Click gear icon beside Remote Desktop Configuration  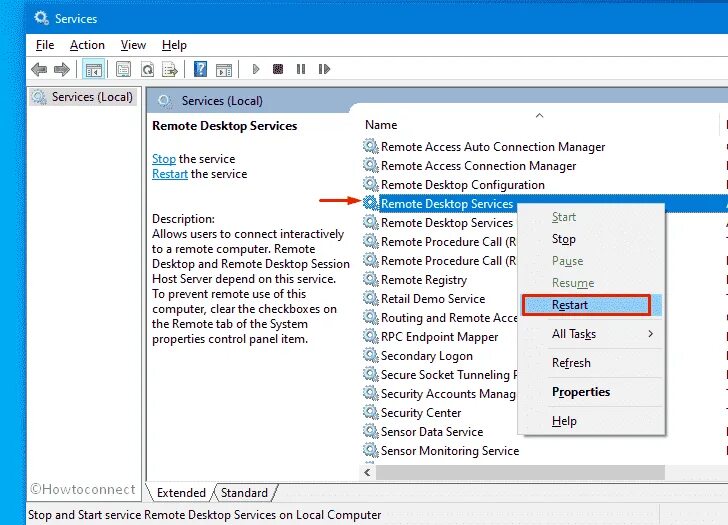tap(370, 184)
